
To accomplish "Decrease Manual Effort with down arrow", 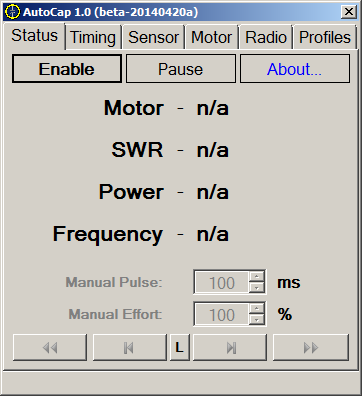I will pos(257,320).
